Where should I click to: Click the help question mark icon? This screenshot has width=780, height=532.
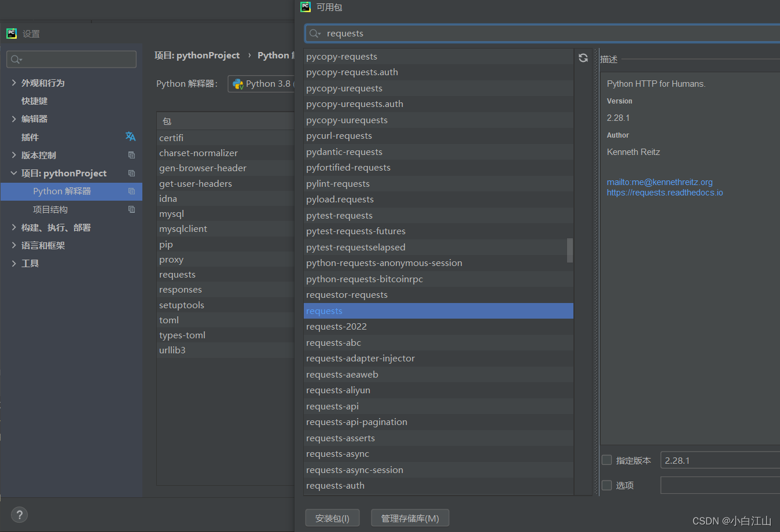(19, 515)
